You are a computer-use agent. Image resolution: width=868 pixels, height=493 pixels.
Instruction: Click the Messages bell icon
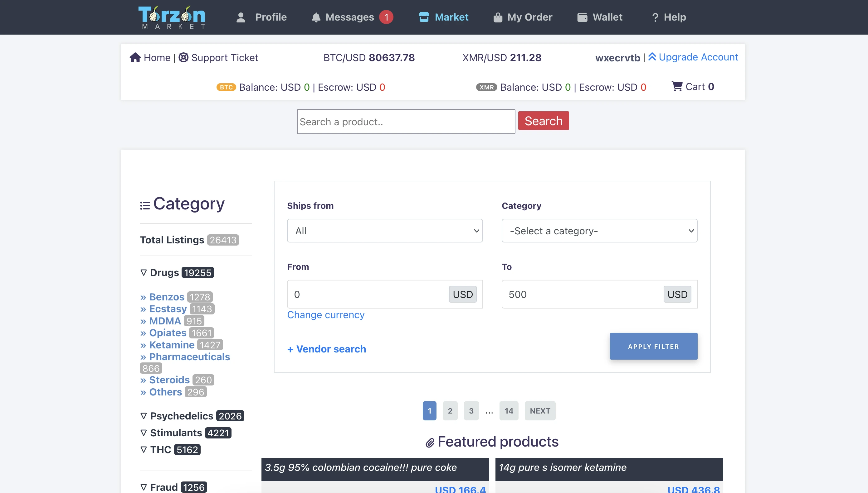coord(316,17)
